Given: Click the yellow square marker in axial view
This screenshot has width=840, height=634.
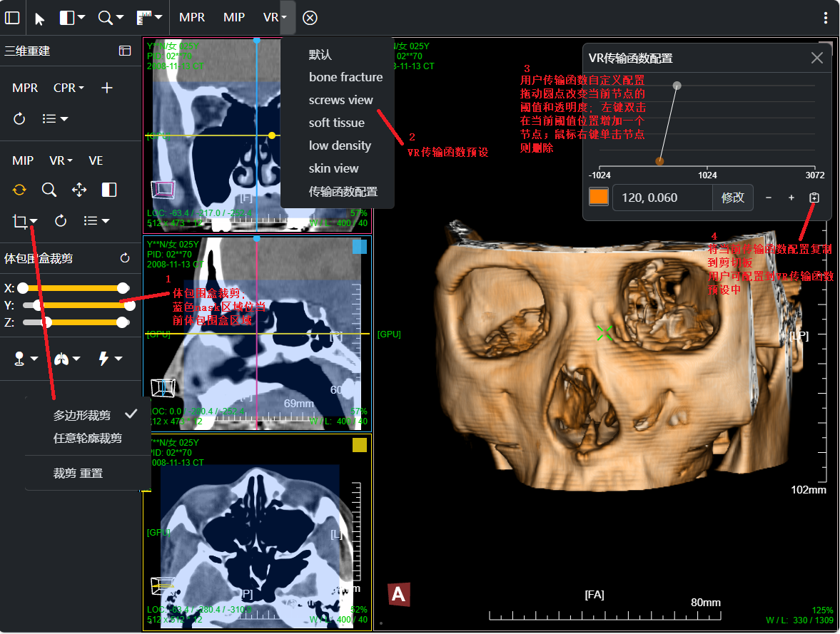Looking at the screenshot, I should pos(360,445).
